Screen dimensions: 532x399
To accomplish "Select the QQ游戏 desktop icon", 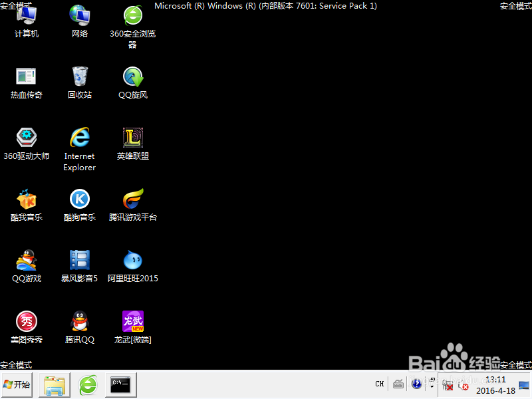I will tap(27, 267).
